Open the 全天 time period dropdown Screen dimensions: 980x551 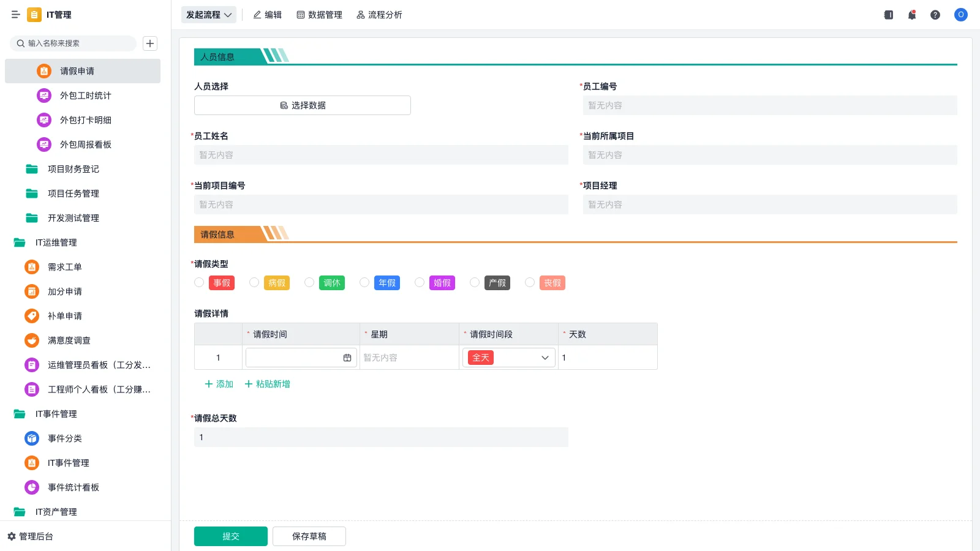(508, 358)
